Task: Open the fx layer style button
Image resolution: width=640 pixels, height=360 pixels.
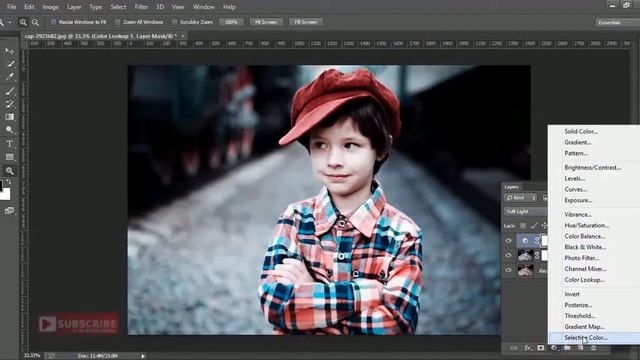Action: pos(527,348)
